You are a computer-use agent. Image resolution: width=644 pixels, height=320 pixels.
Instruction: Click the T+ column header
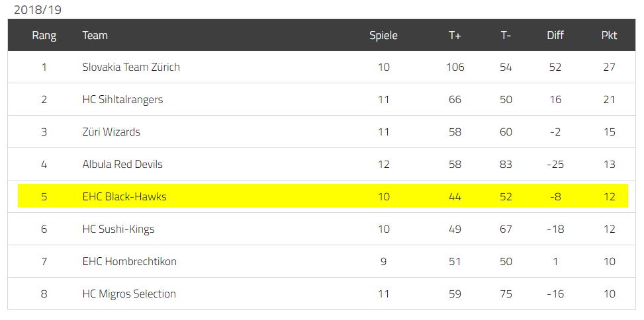click(x=455, y=36)
